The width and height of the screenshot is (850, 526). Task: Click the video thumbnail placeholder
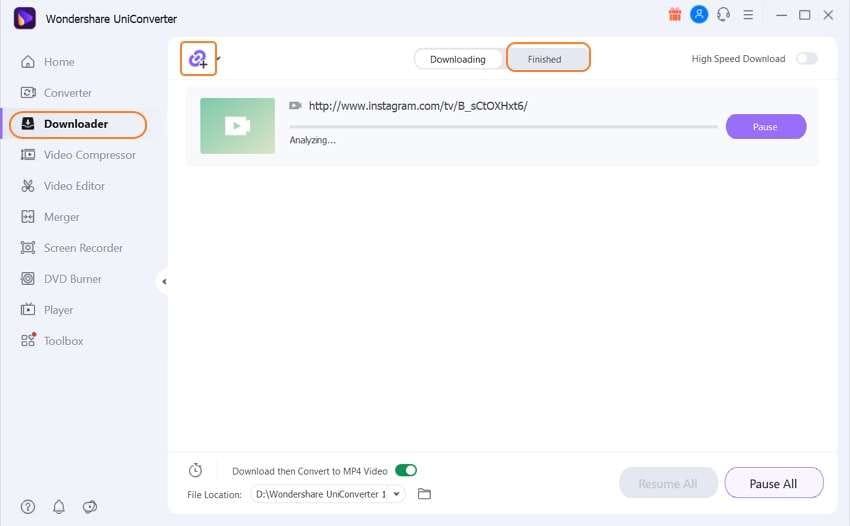pos(237,126)
